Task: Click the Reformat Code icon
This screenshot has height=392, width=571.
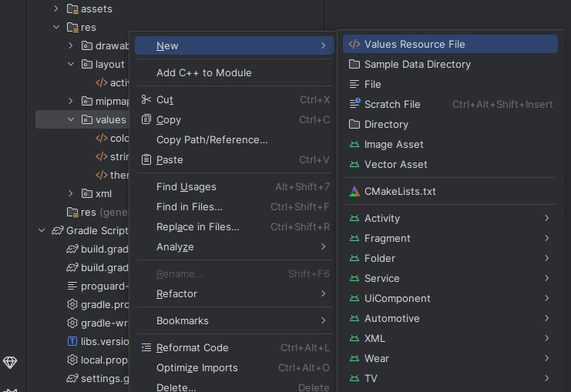Action: click(x=146, y=347)
